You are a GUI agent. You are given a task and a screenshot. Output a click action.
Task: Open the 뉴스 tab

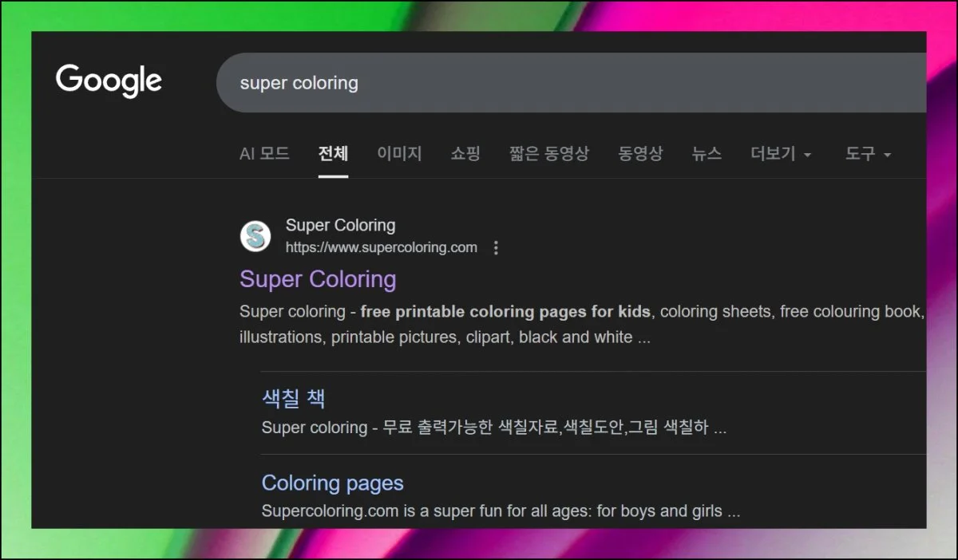tap(707, 154)
